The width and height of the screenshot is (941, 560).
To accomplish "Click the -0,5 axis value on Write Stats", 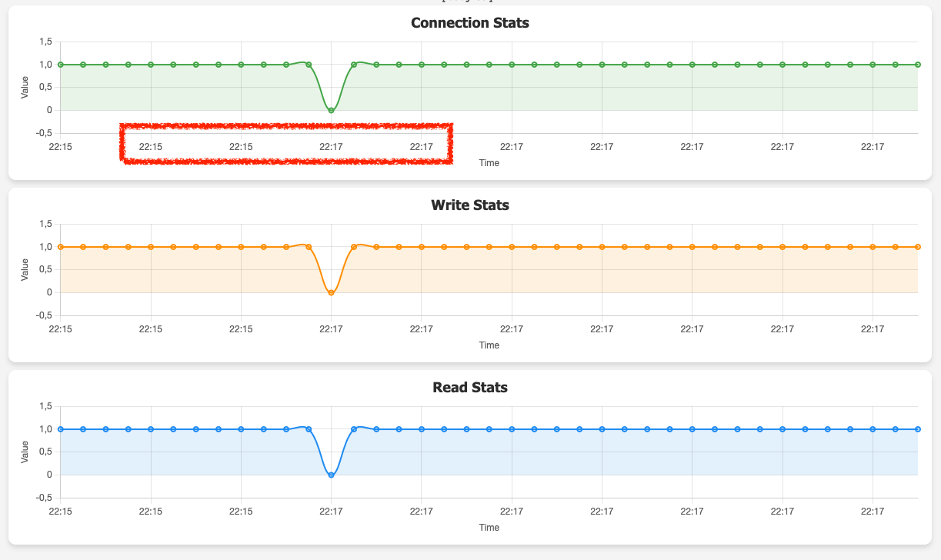I will [x=42, y=315].
